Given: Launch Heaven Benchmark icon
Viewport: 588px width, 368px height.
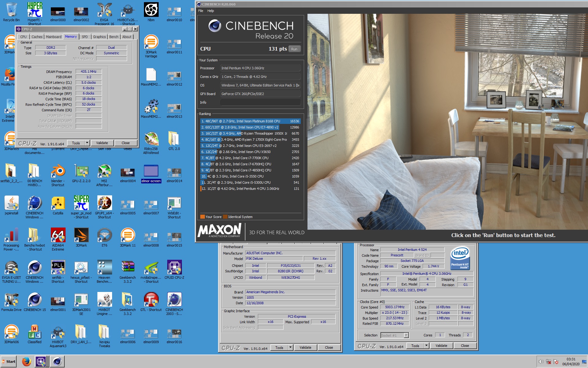Looking at the screenshot, I should point(104,272).
